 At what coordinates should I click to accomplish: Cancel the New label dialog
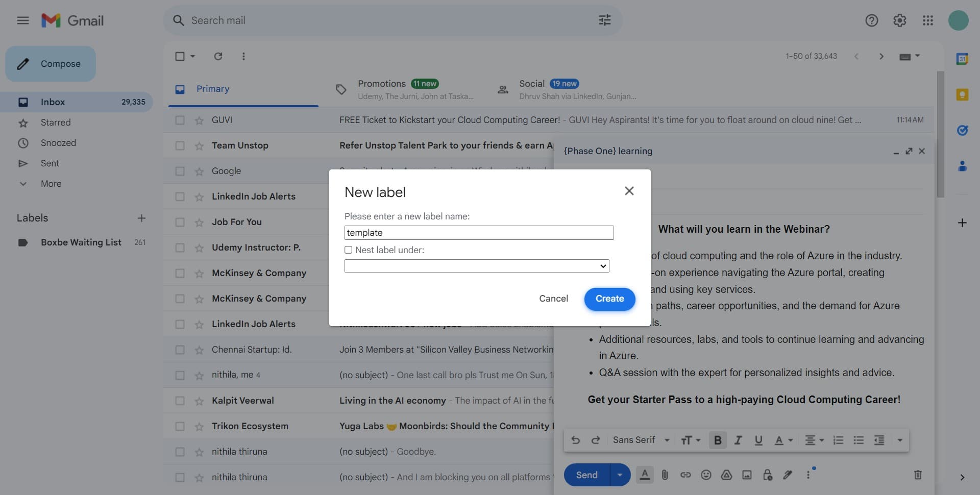(553, 299)
